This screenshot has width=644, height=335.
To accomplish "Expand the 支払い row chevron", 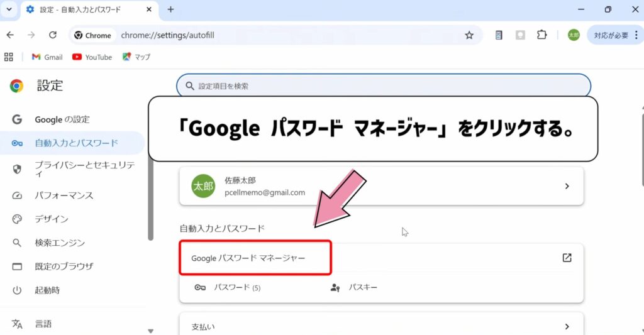I will 567,326.
